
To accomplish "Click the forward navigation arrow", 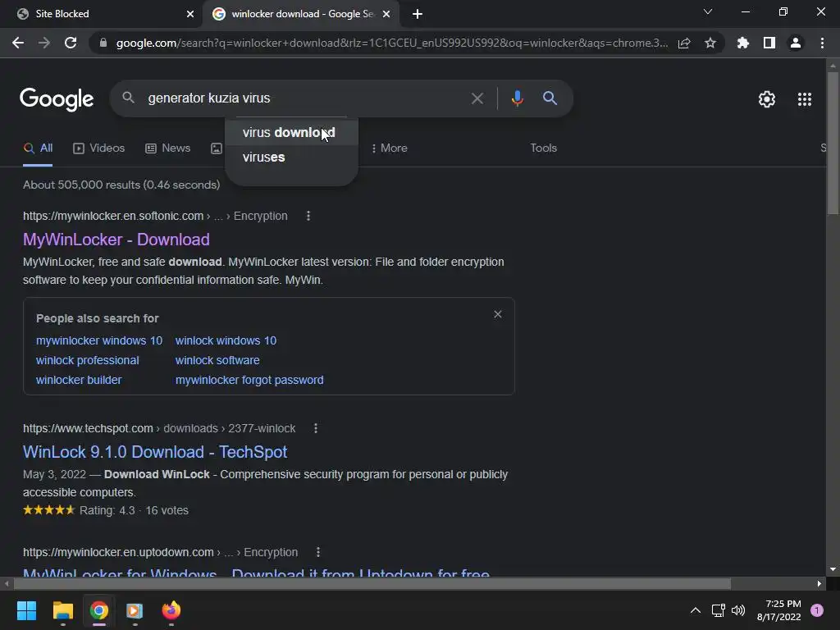I will 44,43.
